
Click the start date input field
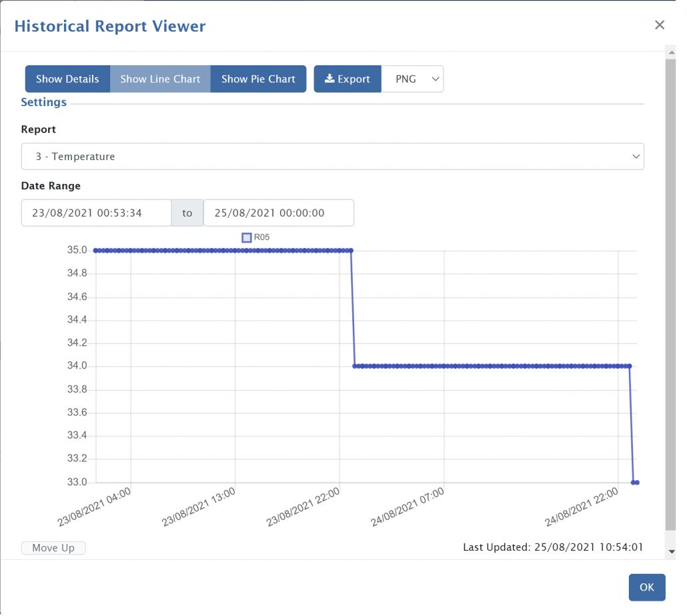coord(96,213)
